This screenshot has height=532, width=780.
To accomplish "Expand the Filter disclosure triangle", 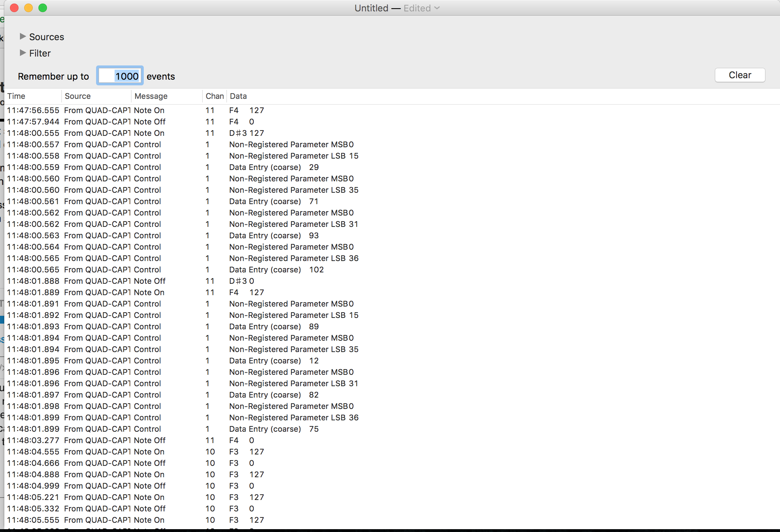I will click(23, 53).
